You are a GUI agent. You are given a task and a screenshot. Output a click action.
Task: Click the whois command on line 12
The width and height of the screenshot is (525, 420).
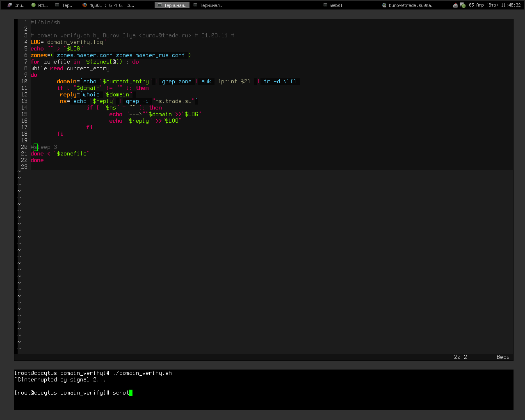point(91,95)
